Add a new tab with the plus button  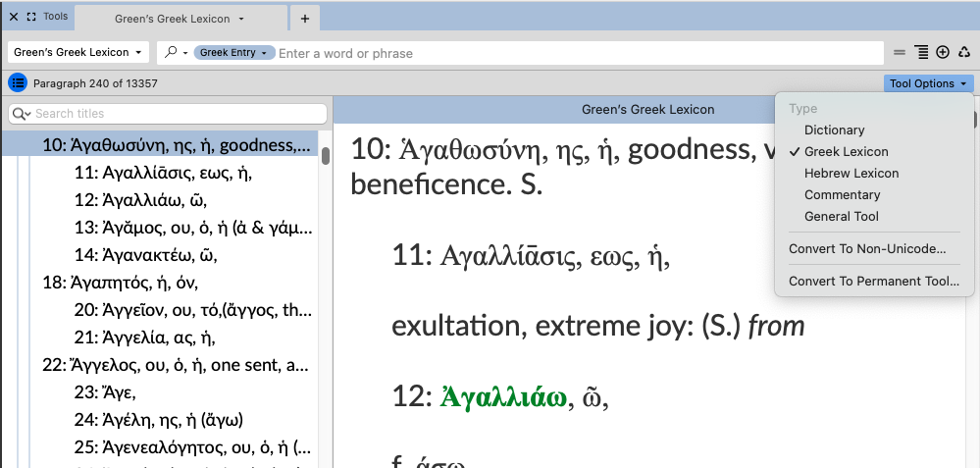click(x=304, y=19)
